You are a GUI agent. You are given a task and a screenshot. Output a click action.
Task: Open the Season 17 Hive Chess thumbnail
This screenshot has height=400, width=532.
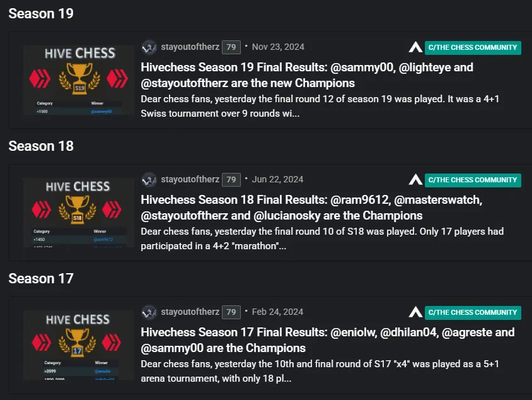tap(78, 345)
